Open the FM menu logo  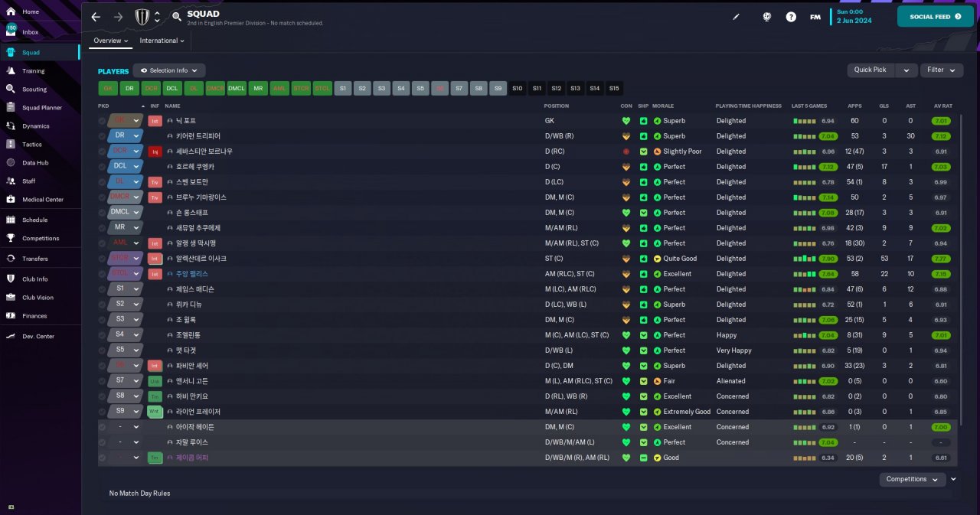[815, 17]
